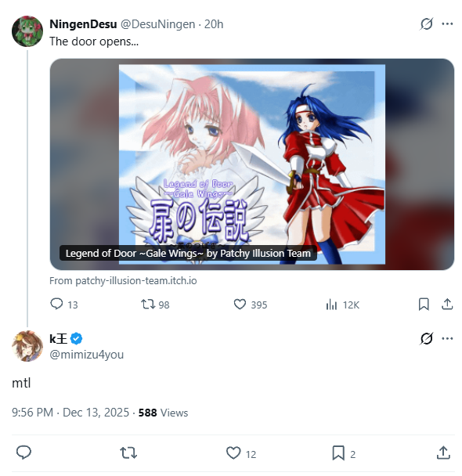Repost the mtl tweet

(128, 453)
